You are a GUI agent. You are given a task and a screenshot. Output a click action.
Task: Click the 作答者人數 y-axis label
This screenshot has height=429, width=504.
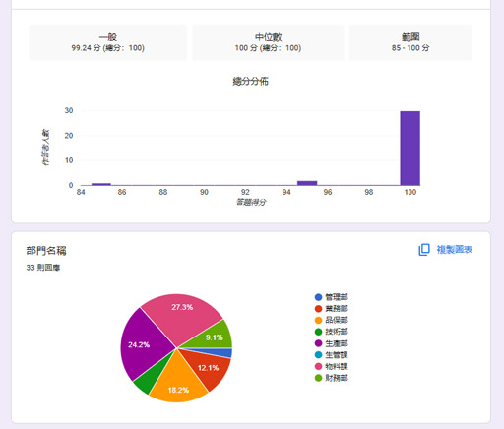point(46,147)
